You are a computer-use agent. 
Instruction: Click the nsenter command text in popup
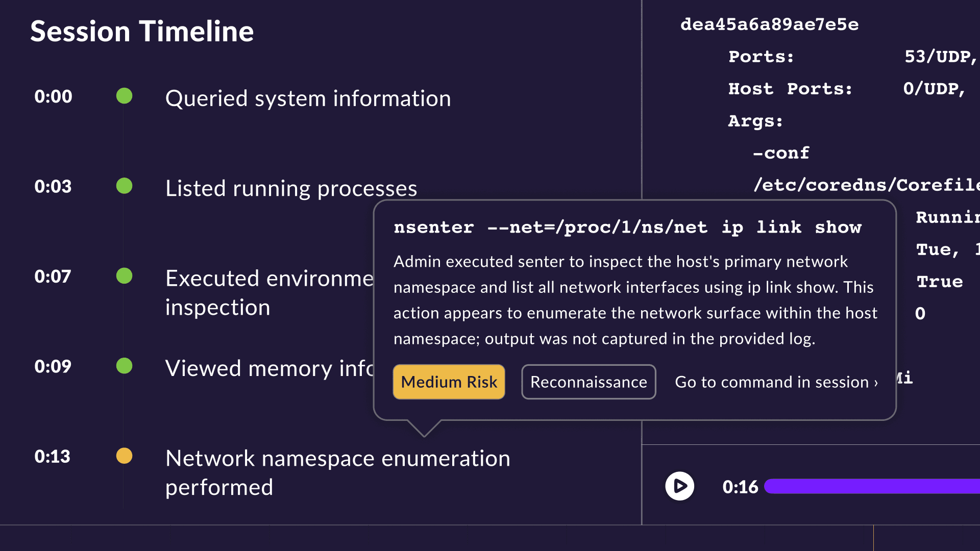(x=627, y=227)
